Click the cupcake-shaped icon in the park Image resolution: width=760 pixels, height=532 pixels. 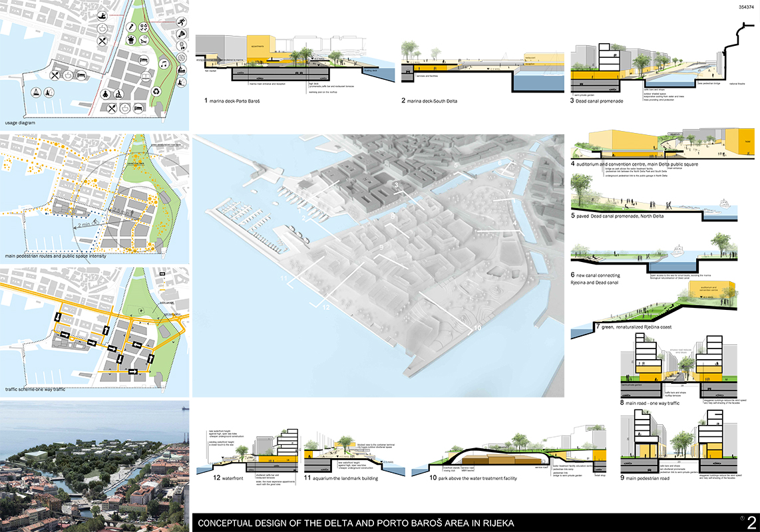coord(131,40)
